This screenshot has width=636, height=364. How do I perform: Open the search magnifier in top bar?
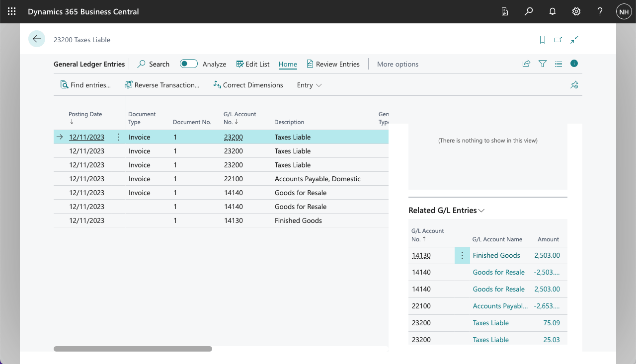tap(529, 11)
